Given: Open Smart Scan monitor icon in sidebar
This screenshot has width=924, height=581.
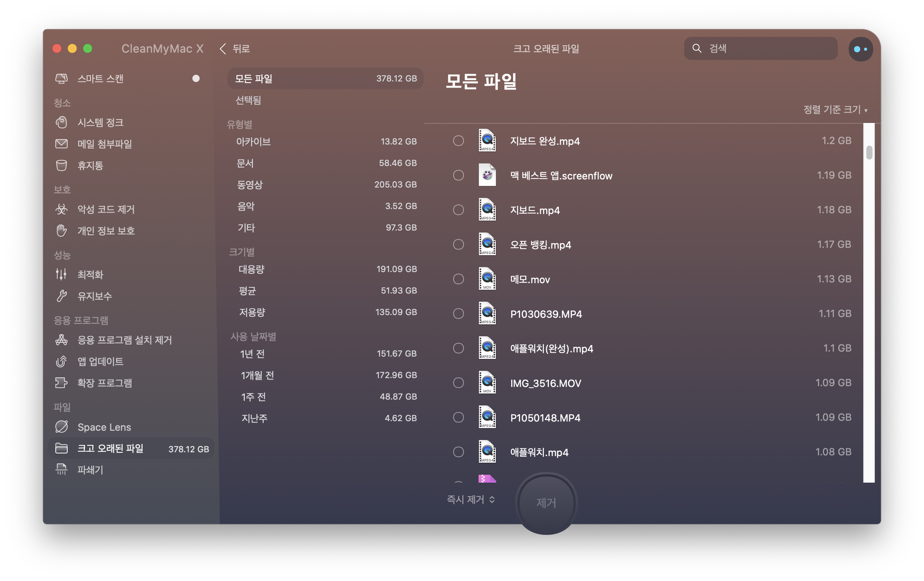Looking at the screenshot, I should point(61,79).
